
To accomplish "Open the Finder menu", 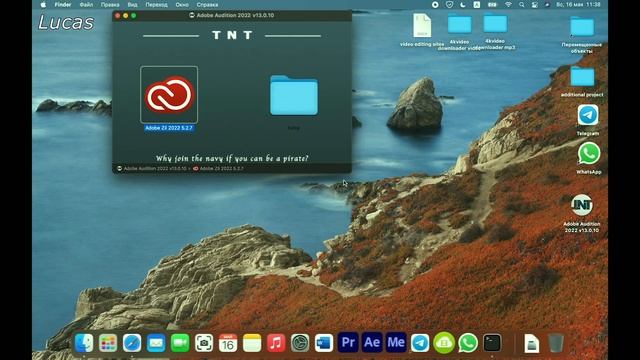I will point(63,5).
